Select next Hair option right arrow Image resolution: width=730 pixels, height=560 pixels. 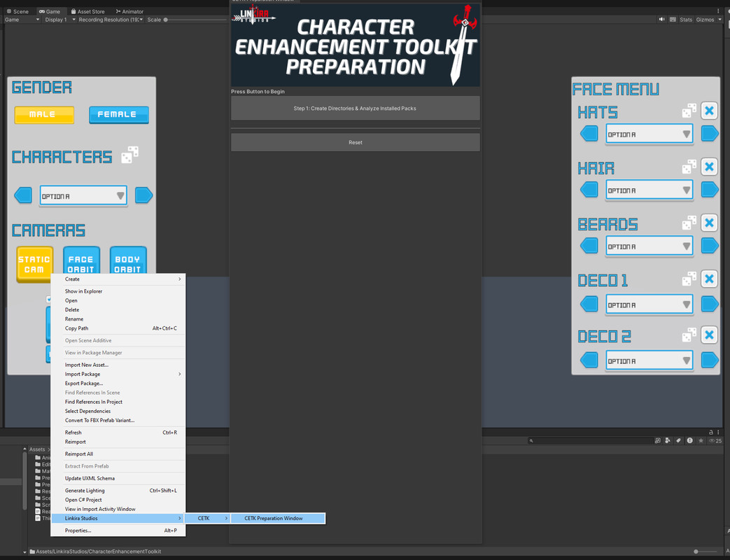click(710, 190)
